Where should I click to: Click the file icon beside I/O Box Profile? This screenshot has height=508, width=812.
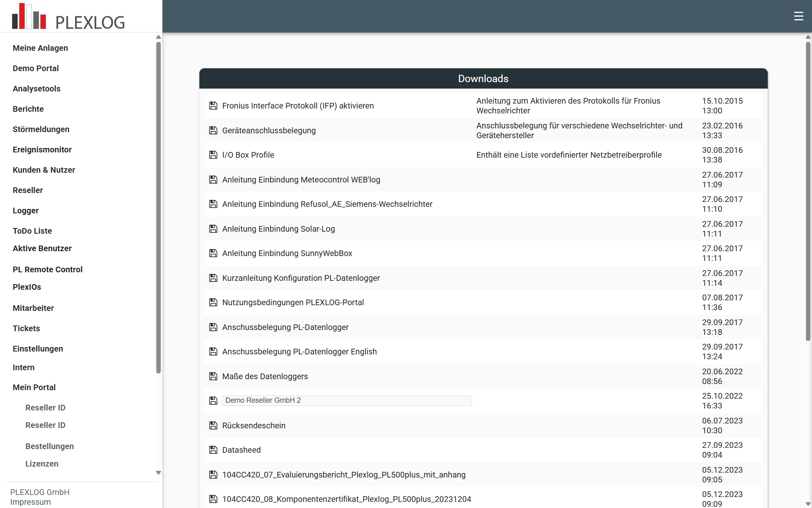[x=213, y=155]
